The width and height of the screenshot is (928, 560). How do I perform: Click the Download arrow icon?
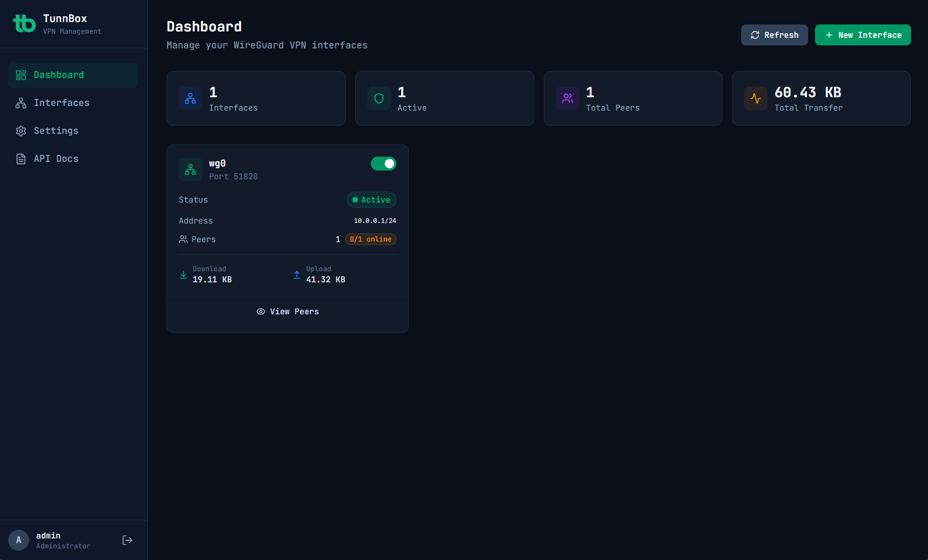(x=183, y=275)
